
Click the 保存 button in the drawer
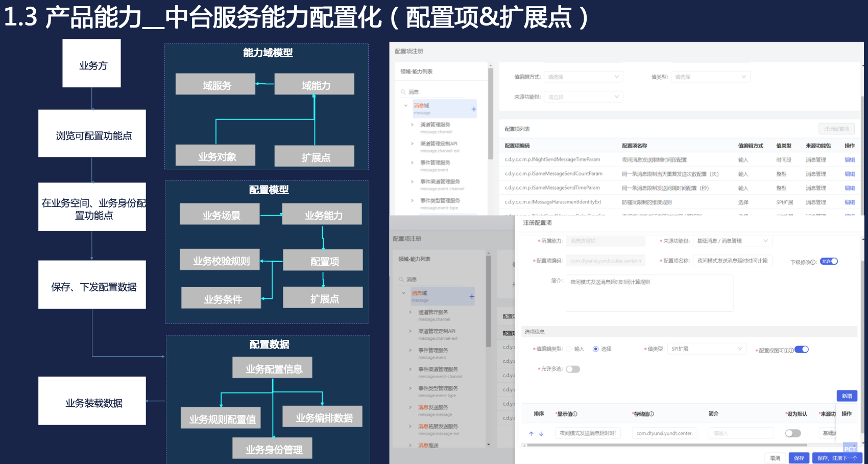point(799,458)
